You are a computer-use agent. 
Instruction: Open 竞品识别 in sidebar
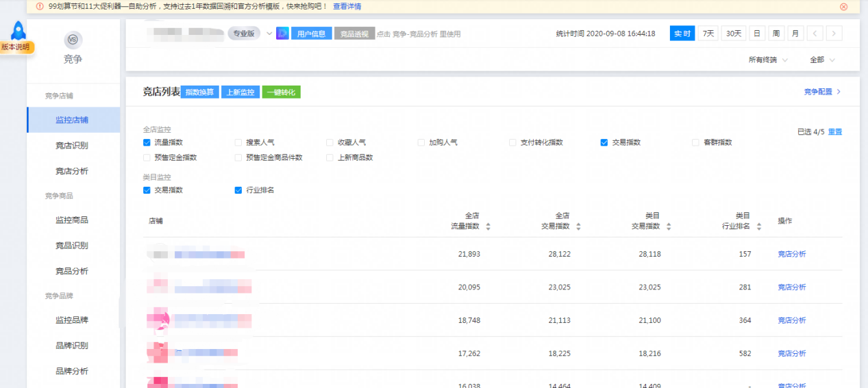pyautogui.click(x=73, y=246)
